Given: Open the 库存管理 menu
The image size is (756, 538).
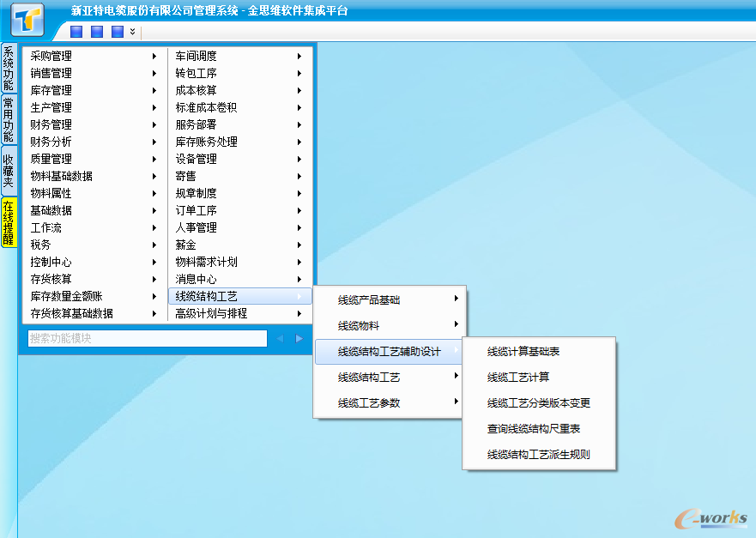Looking at the screenshot, I should coord(94,90).
